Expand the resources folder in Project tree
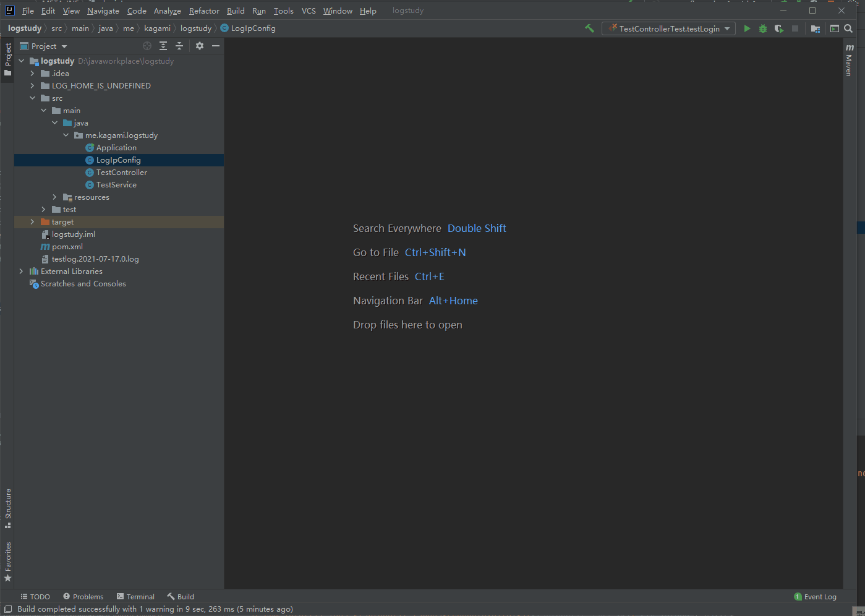The width and height of the screenshot is (865, 616). click(54, 197)
